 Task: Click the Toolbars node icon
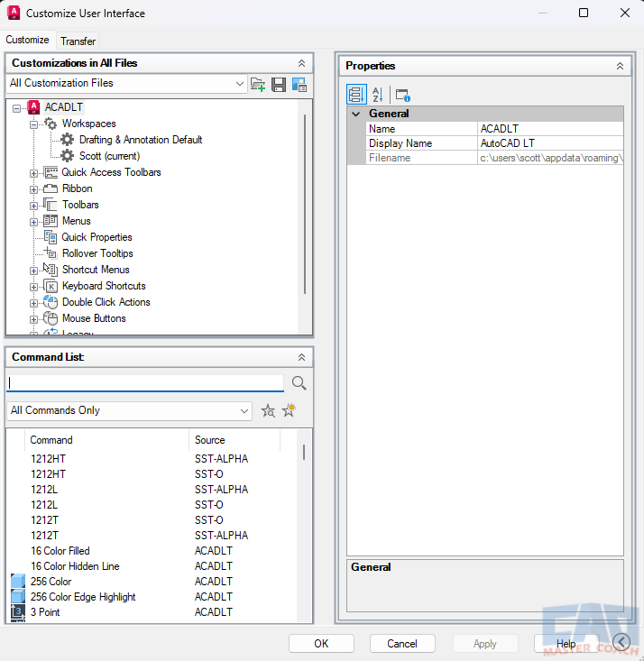coord(51,205)
